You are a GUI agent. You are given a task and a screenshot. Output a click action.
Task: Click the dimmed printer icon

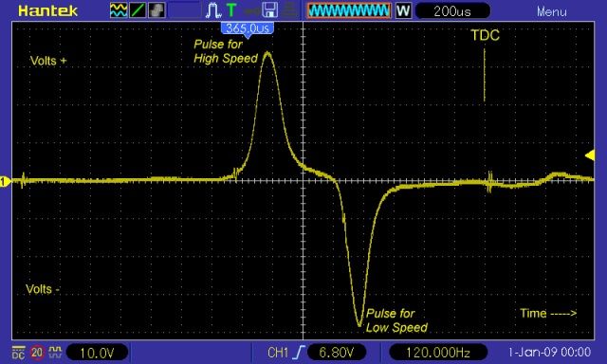pyautogui.click(x=289, y=10)
